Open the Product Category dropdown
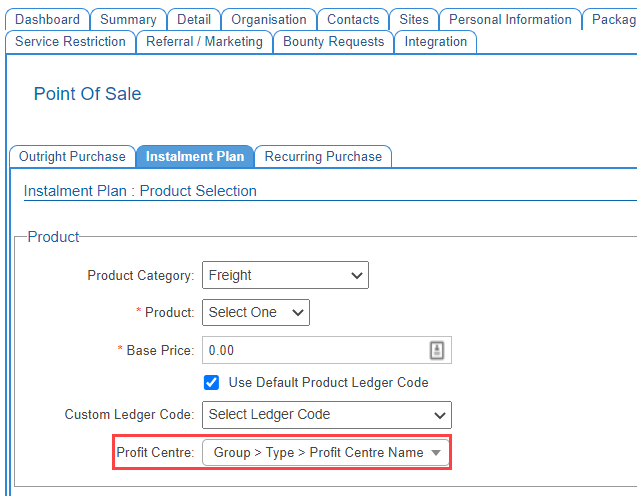This screenshot has width=637, height=496. pos(285,275)
